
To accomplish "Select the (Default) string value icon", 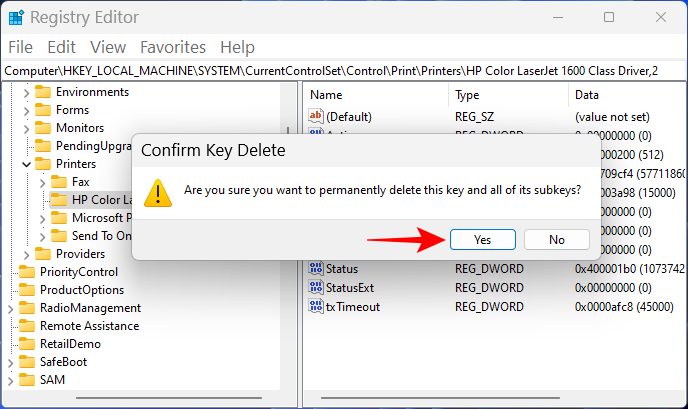I will 317,117.
